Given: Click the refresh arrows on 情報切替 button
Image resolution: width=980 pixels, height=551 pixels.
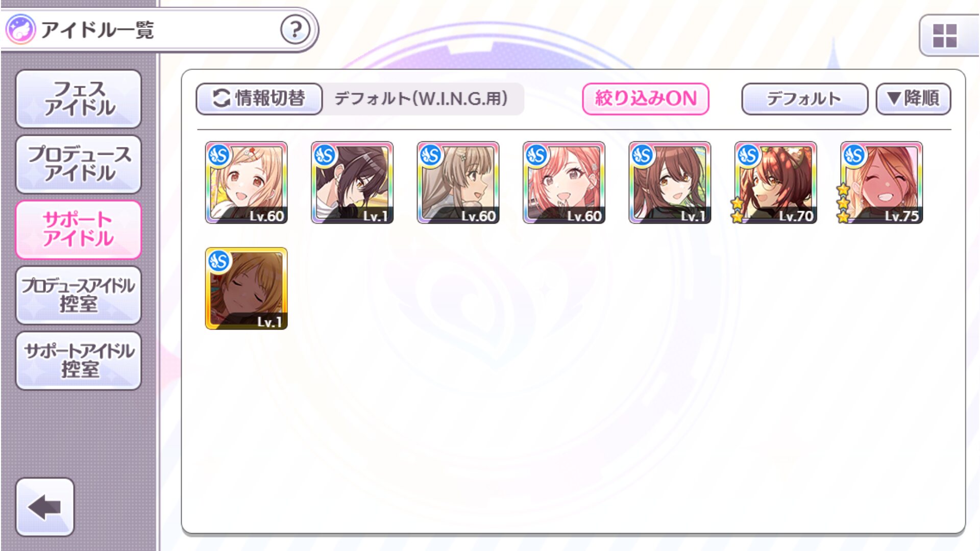Looking at the screenshot, I should click(221, 98).
